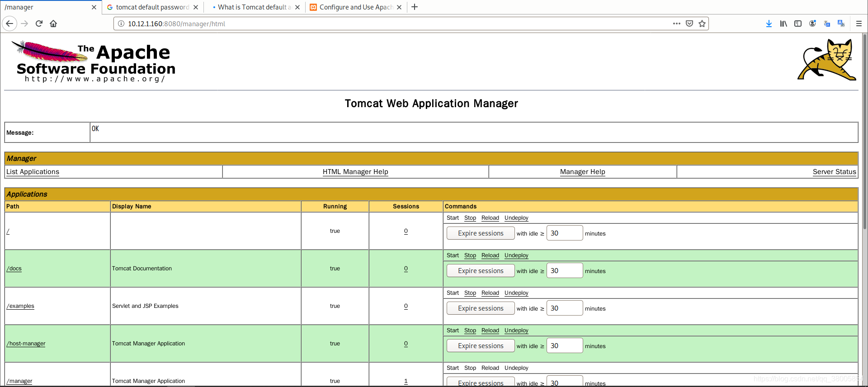The image size is (868, 387).
Task: Expire sessions for /docs application
Action: click(x=481, y=271)
